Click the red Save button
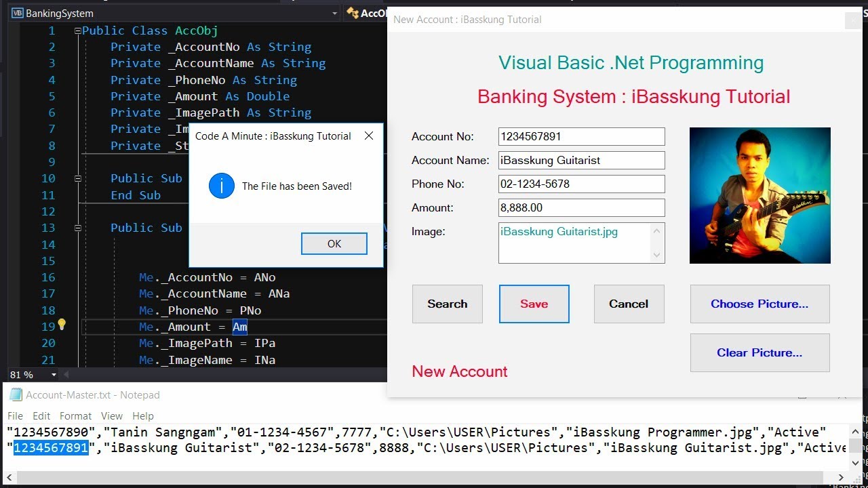The width and height of the screenshot is (868, 488). pyautogui.click(x=534, y=304)
